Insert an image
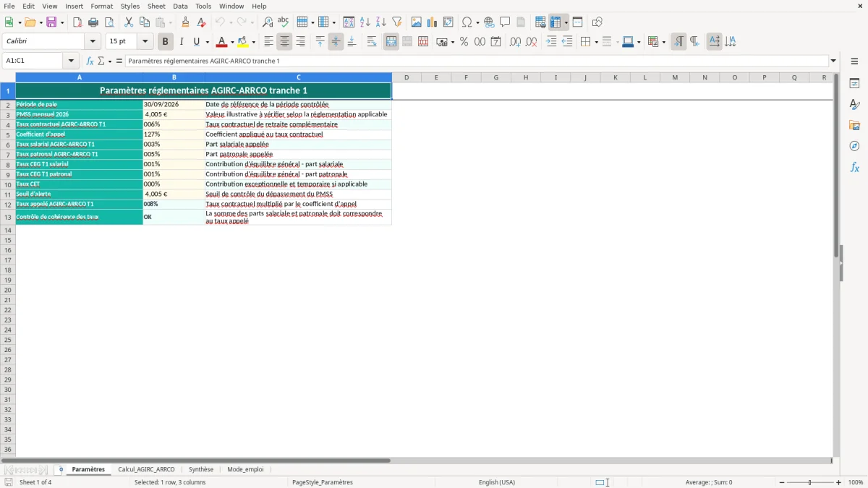Viewport: 868px width, 488px height. pyautogui.click(x=417, y=22)
